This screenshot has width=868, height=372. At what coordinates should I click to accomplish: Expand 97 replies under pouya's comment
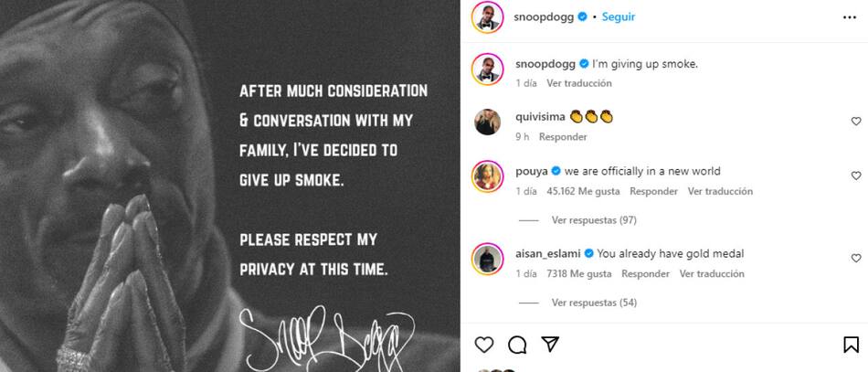[594, 220]
